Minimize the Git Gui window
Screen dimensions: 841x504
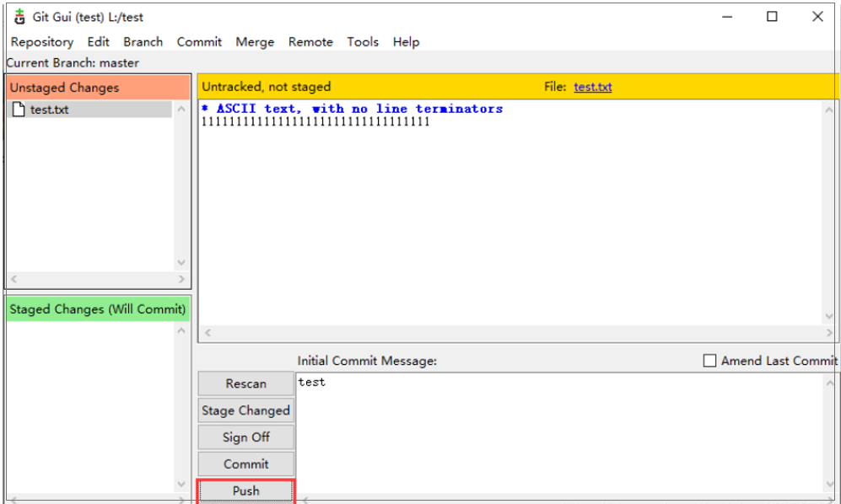click(727, 17)
